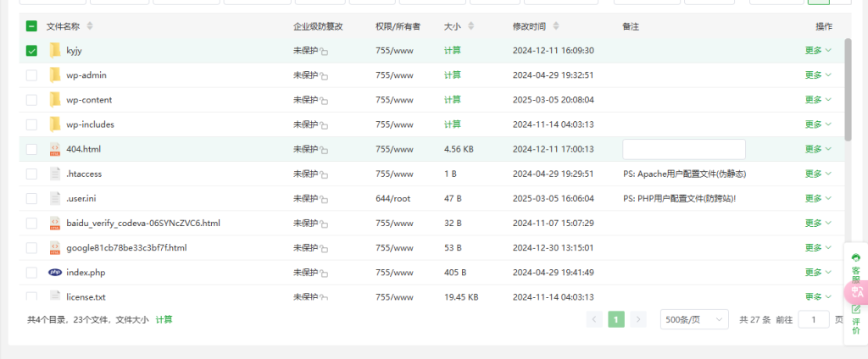Uncheck the kyjy folder checkbox
The image size is (868, 359).
pos(31,51)
